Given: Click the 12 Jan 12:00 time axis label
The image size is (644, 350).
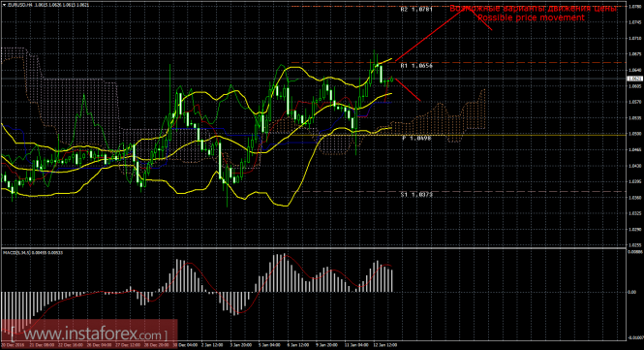Looking at the screenshot, I should [x=385, y=345].
